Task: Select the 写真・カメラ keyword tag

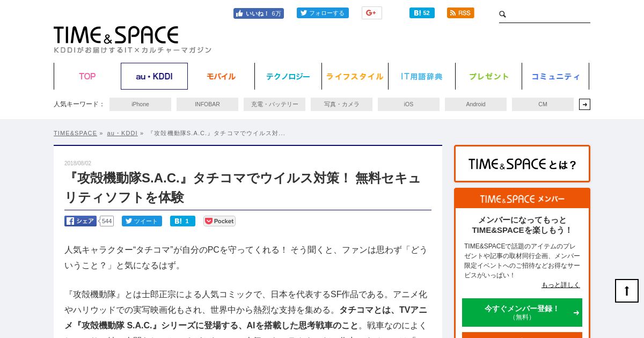Action: [341, 104]
